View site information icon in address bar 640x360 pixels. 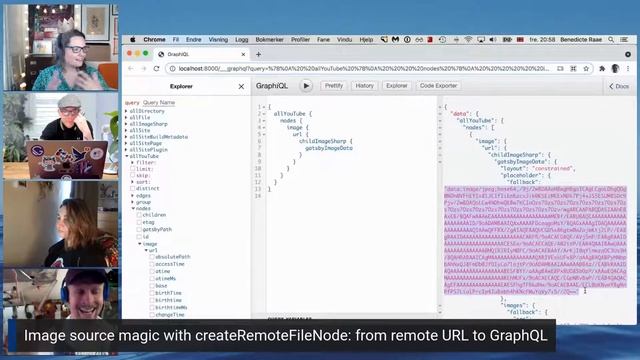point(172,69)
